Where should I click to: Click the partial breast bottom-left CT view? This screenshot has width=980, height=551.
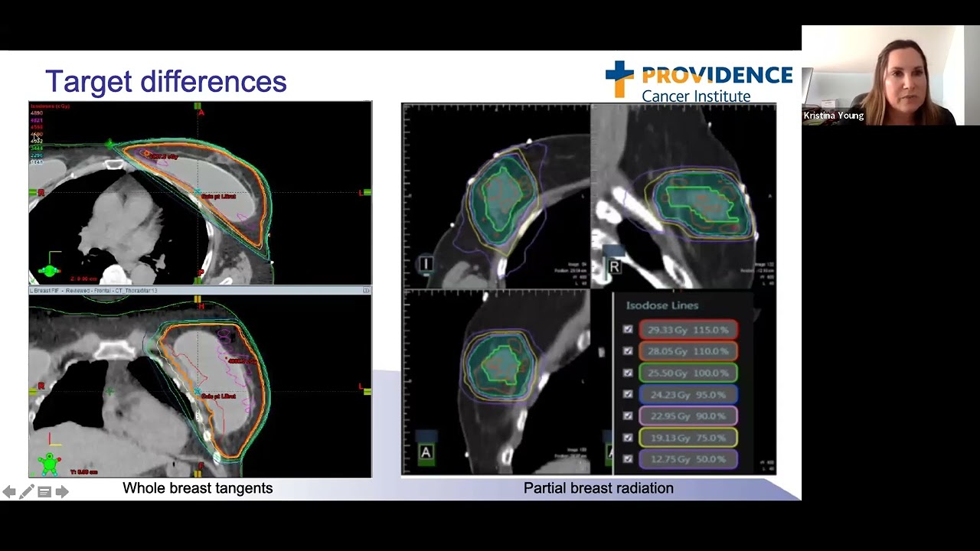click(496, 383)
